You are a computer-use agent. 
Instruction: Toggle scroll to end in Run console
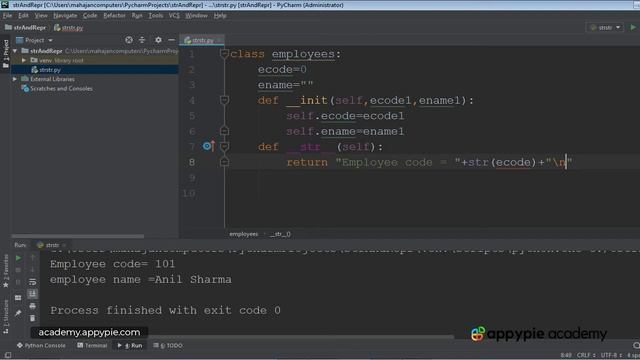[33, 294]
